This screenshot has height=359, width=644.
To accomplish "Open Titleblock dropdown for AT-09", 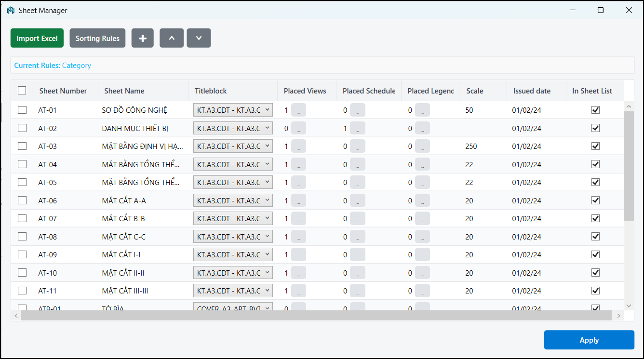I will point(233,254).
